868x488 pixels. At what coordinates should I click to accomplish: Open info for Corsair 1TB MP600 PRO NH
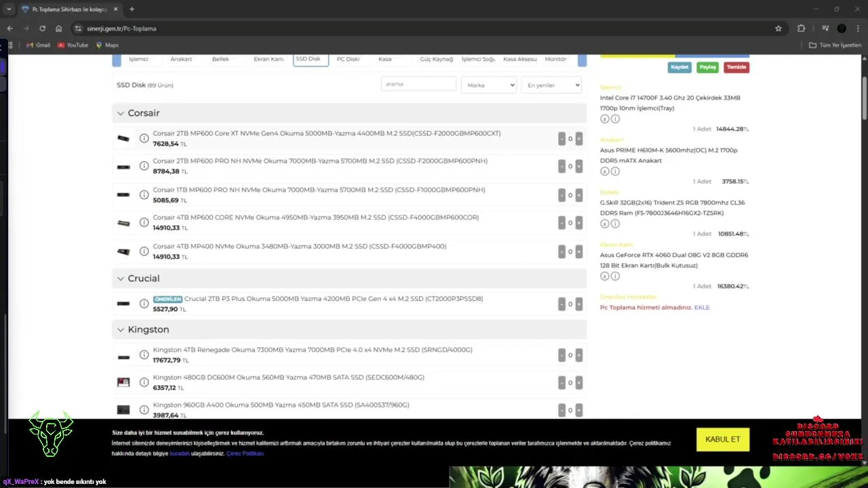pyautogui.click(x=144, y=195)
